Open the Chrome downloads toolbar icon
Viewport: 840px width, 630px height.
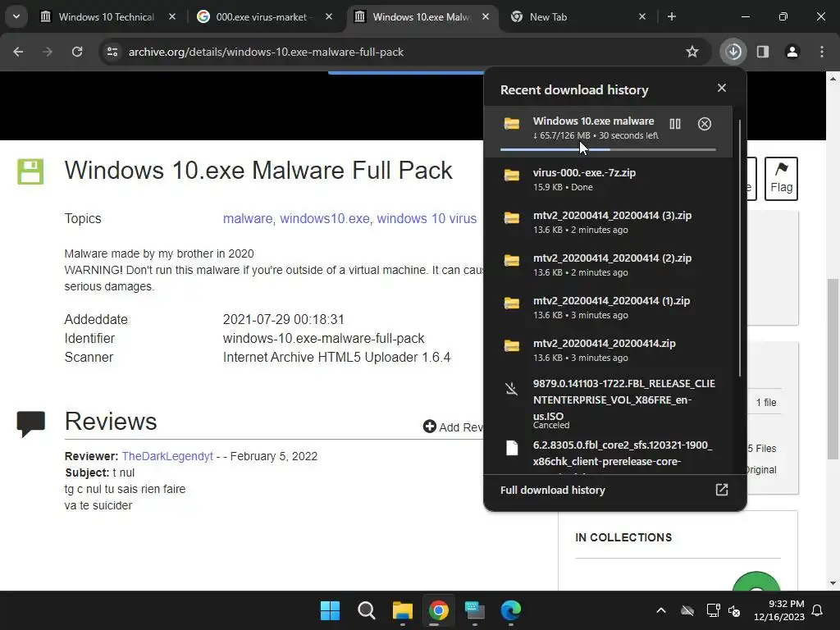(733, 52)
